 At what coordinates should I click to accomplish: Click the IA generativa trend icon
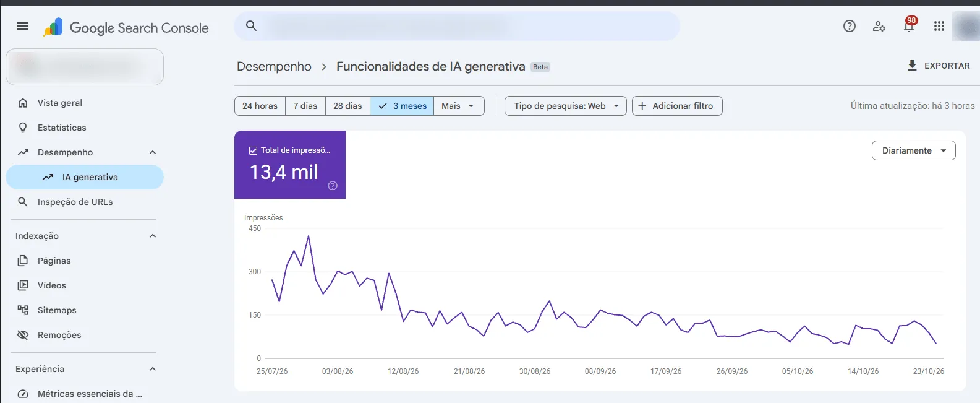point(48,177)
